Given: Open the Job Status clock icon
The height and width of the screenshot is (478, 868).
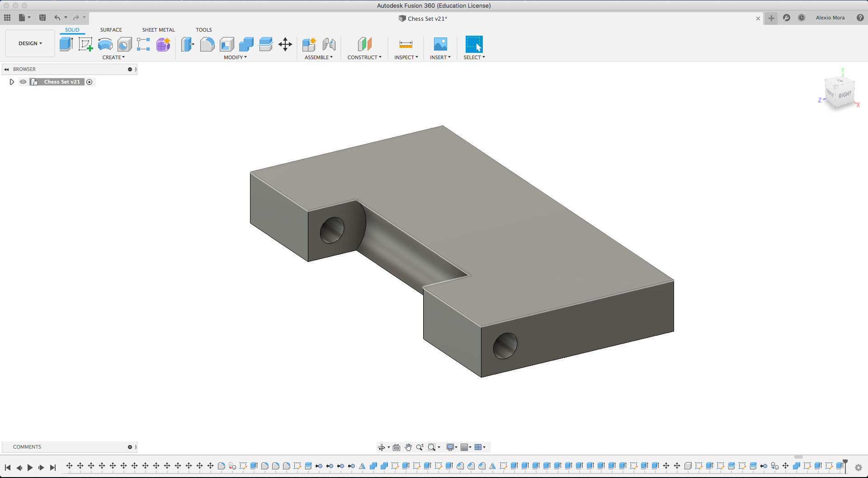Looking at the screenshot, I should tap(802, 18).
